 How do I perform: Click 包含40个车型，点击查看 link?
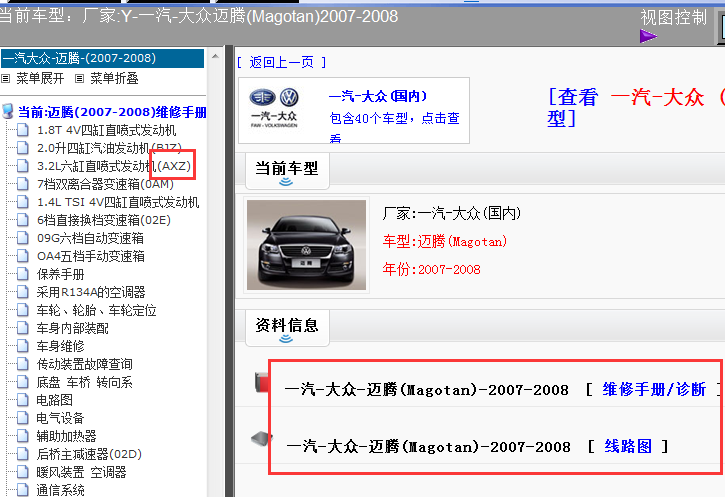tap(394, 127)
